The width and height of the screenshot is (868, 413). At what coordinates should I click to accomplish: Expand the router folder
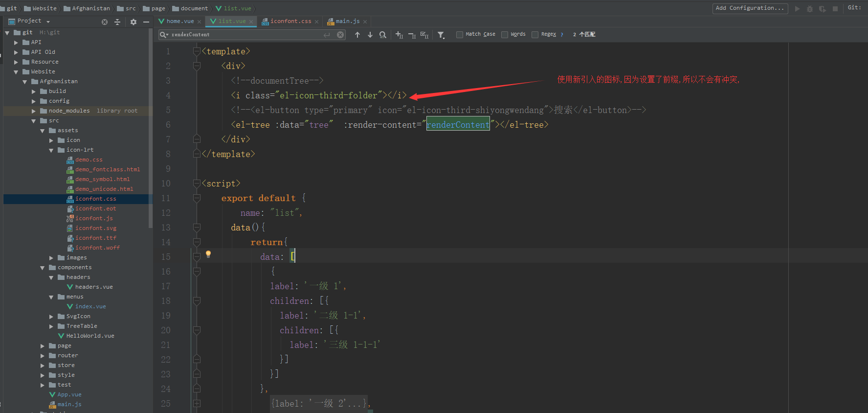point(43,356)
